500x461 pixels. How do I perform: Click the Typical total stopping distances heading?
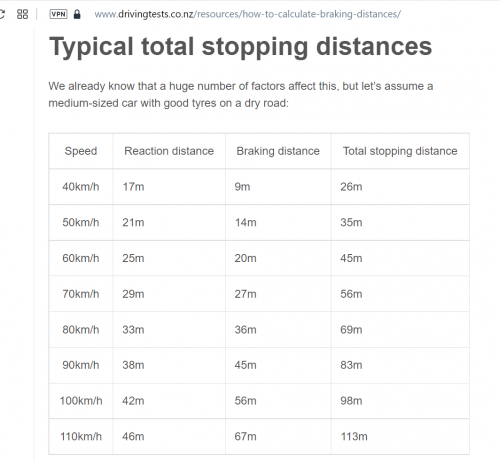[240, 46]
